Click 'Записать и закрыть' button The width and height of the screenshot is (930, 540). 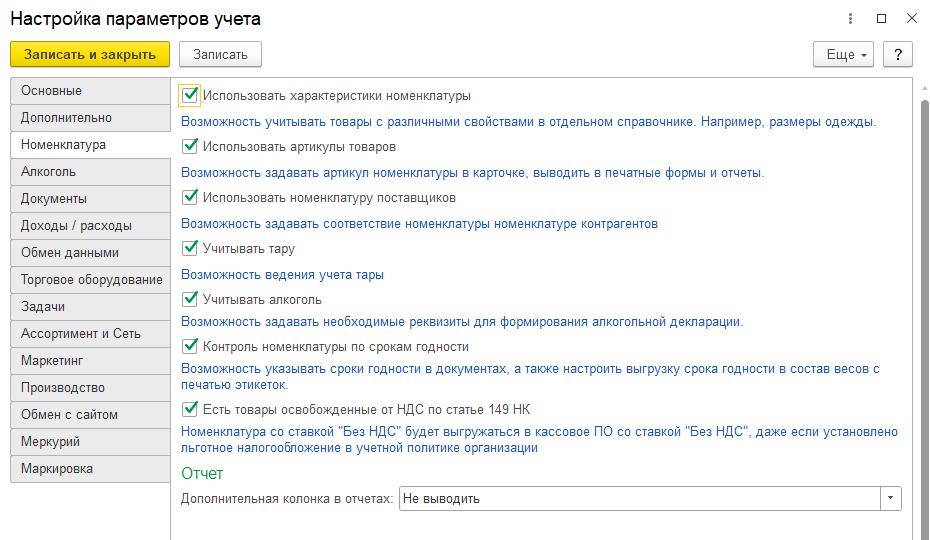coord(90,54)
